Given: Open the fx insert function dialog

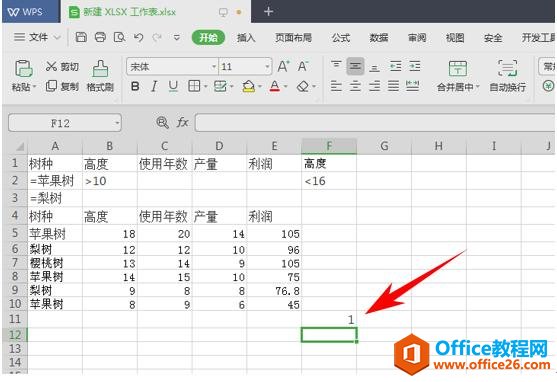Looking at the screenshot, I should click(x=182, y=123).
